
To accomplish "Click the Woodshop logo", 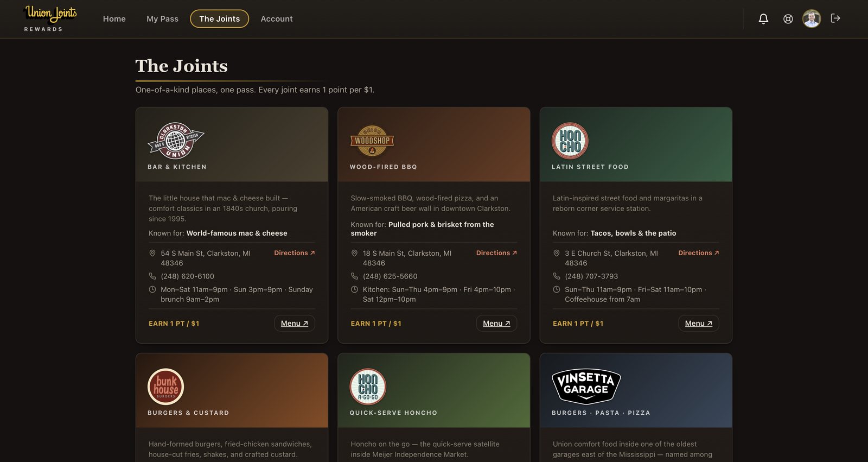I will (x=372, y=141).
